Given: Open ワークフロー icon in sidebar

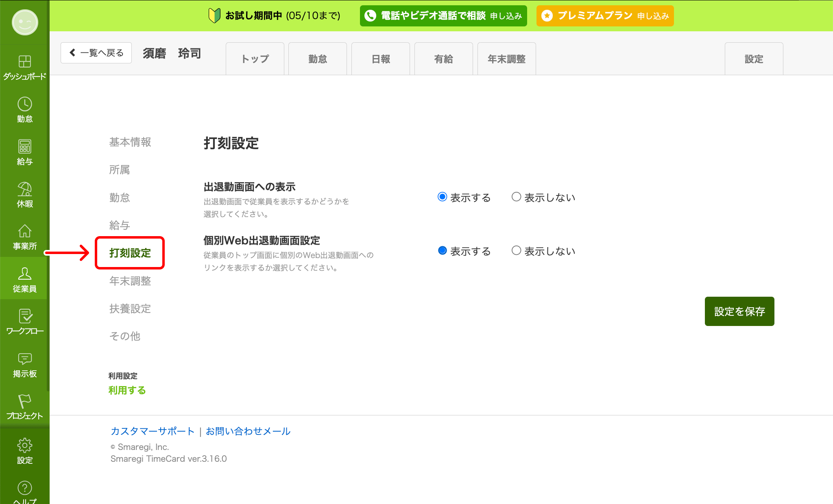Looking at the screenshot, I should (25, 316).
